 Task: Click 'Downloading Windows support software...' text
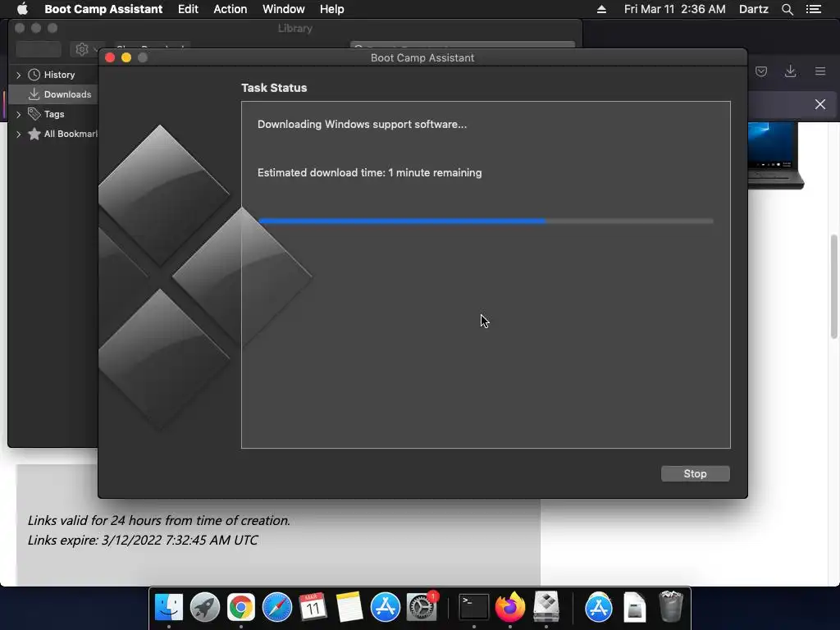[x=362, y=125]
